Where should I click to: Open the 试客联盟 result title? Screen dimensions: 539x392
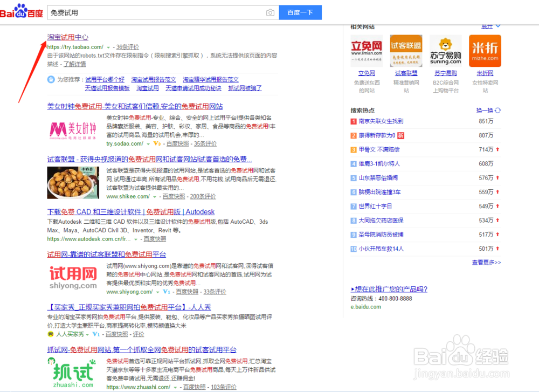tap(149, 159)
